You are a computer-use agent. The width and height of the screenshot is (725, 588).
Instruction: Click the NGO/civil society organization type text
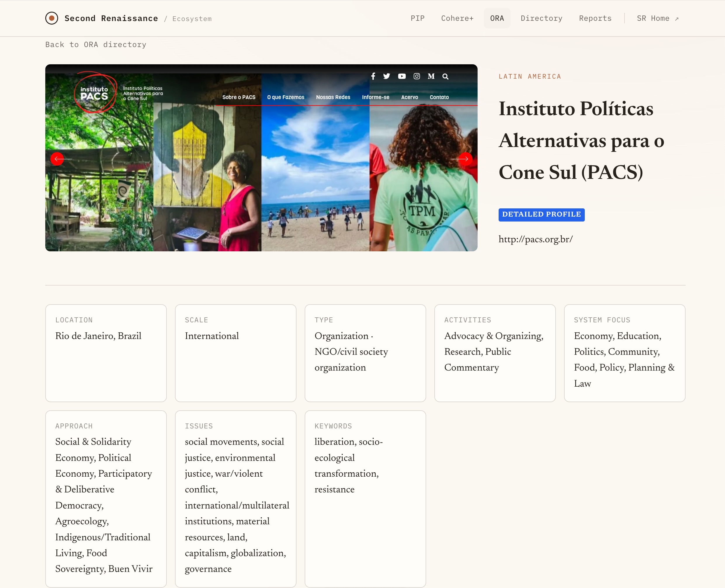coord(351,359)
